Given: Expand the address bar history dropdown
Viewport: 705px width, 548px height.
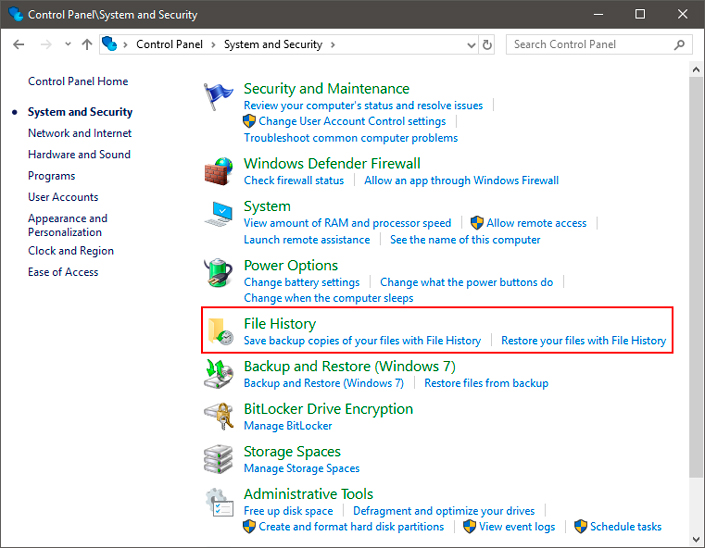Looking at the screenshot, I should [x=471, y=45].
